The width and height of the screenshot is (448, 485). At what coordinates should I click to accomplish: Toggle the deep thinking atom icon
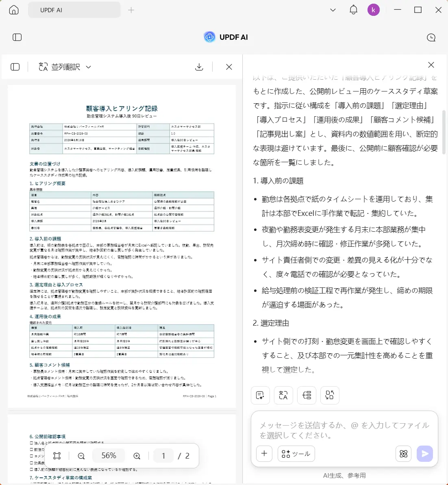pos(403,453)
